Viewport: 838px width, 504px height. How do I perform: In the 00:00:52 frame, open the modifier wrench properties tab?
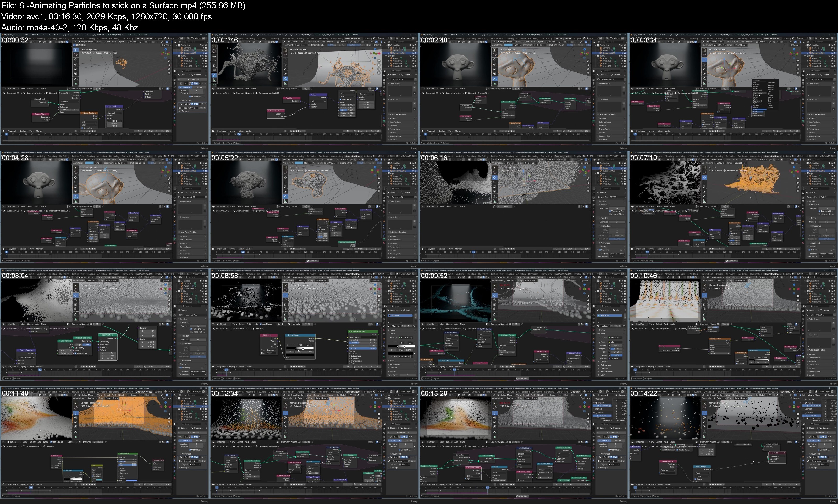pyautogui.click(x=175, y=107)
